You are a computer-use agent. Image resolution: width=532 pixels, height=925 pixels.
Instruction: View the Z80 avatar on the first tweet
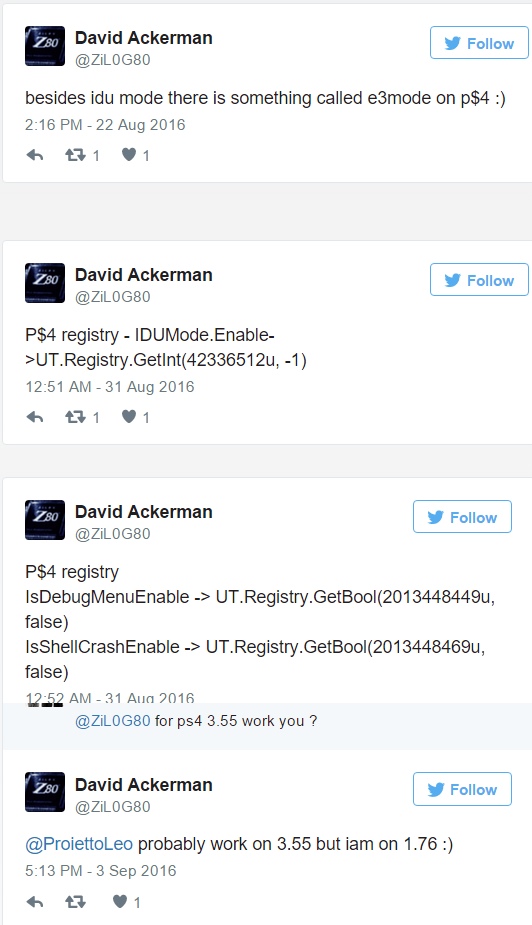(x=45, y=46)
